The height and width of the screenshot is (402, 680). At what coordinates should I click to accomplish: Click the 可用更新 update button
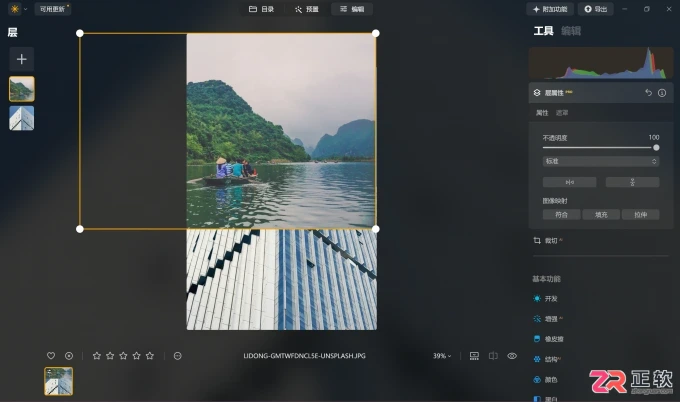tap(52, 9)
